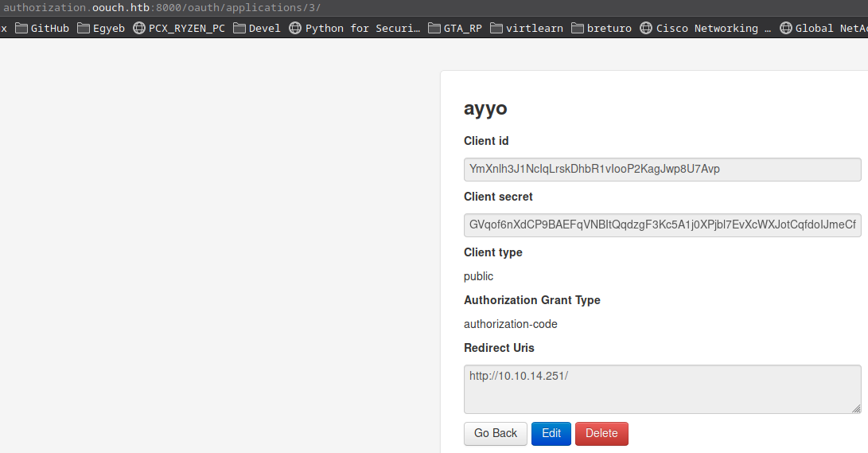Click the Redirect Uris text area

click(662, 389)
